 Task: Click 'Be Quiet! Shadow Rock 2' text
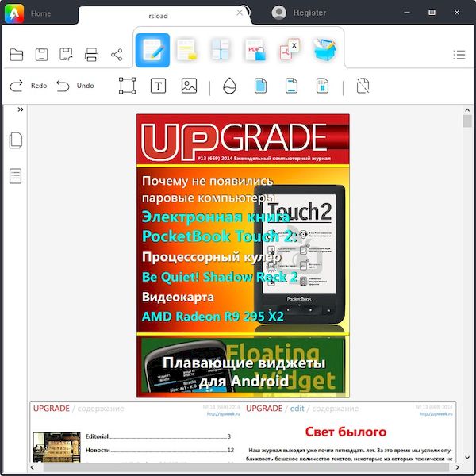pos(220,277)
